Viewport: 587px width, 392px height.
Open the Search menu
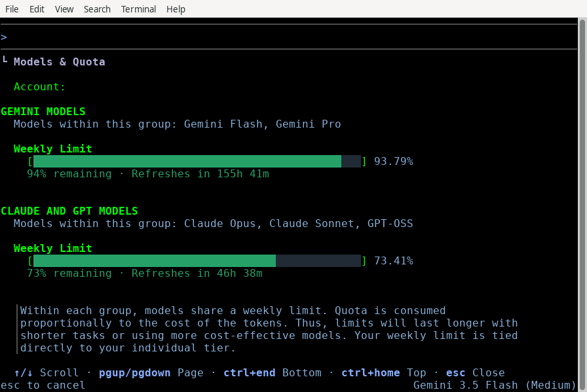(x=97, y=9)
